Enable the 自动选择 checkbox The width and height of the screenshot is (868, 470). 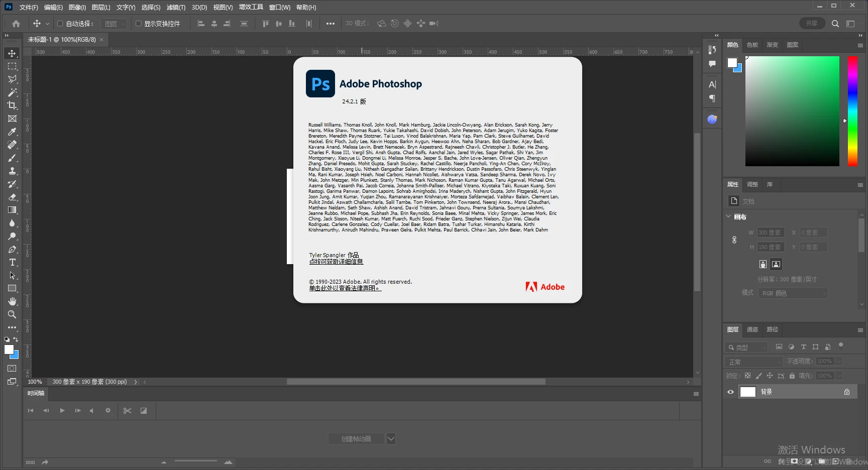point(60,24)
